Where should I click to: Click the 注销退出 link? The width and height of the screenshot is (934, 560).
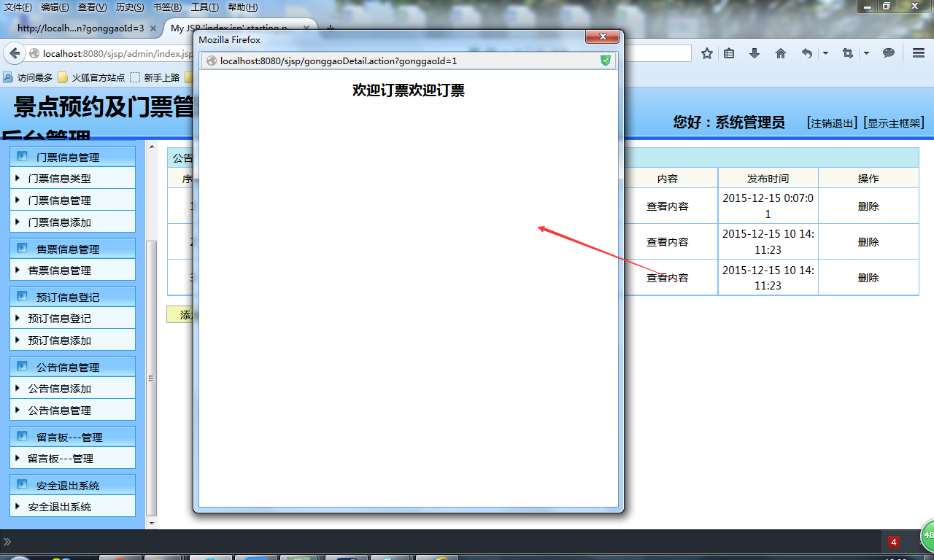[x=833, y=122]
